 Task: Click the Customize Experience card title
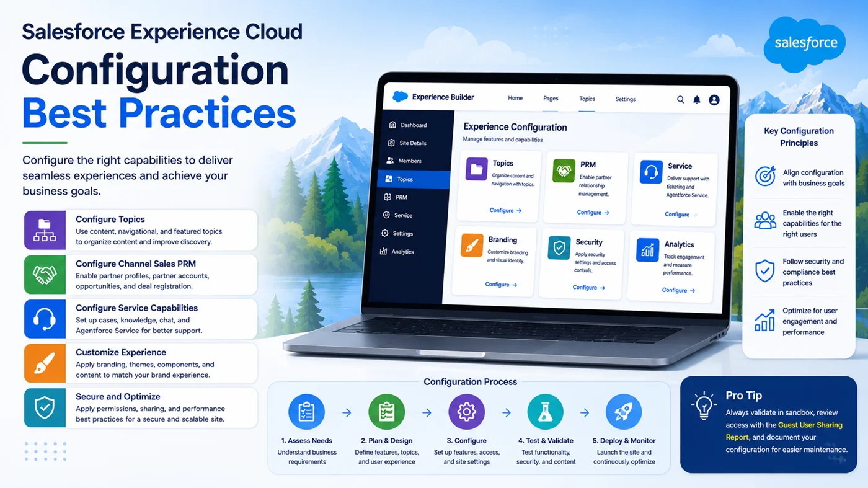121,352
